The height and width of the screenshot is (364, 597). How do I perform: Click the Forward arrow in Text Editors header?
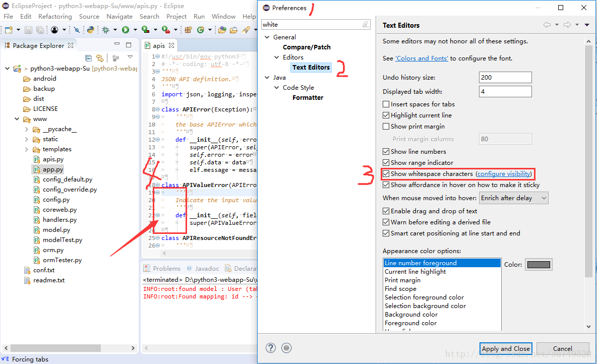[567, 25]
